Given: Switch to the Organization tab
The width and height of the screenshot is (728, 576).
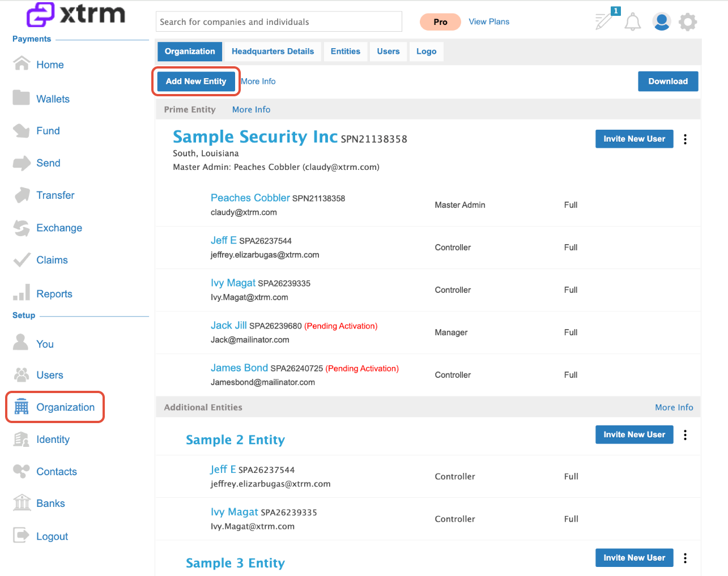Looking at the screenshot, I should (x=190, y=52).
